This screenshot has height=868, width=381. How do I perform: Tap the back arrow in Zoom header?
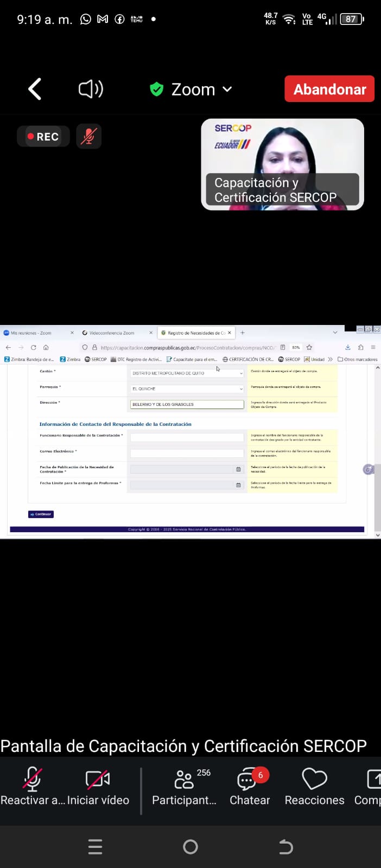click(35, 89)
